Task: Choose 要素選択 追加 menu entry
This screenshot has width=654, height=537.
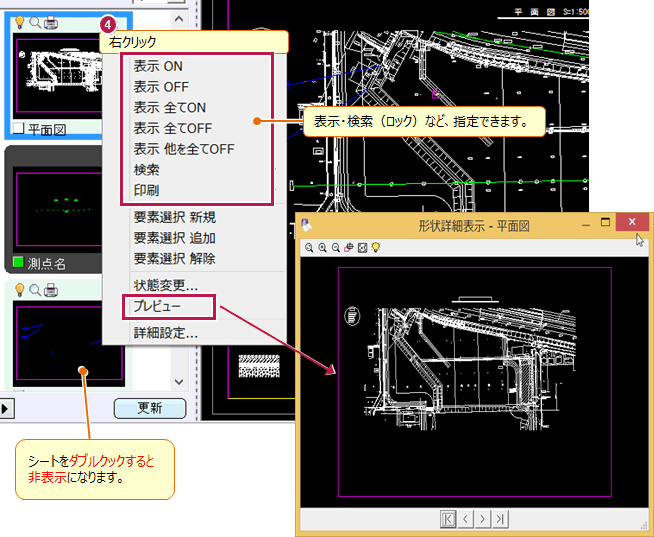Action: point(175,238)
